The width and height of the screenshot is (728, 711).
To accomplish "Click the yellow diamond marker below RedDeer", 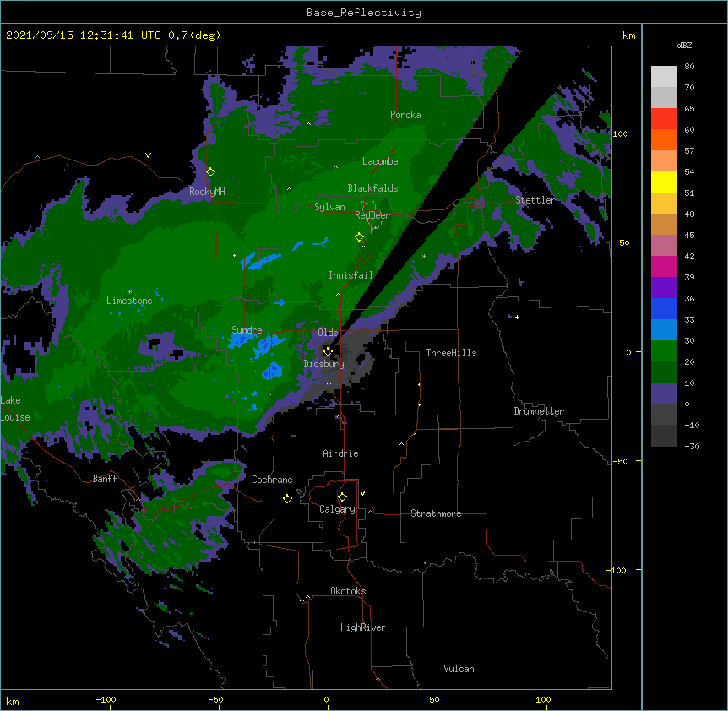I will point(360,237).
